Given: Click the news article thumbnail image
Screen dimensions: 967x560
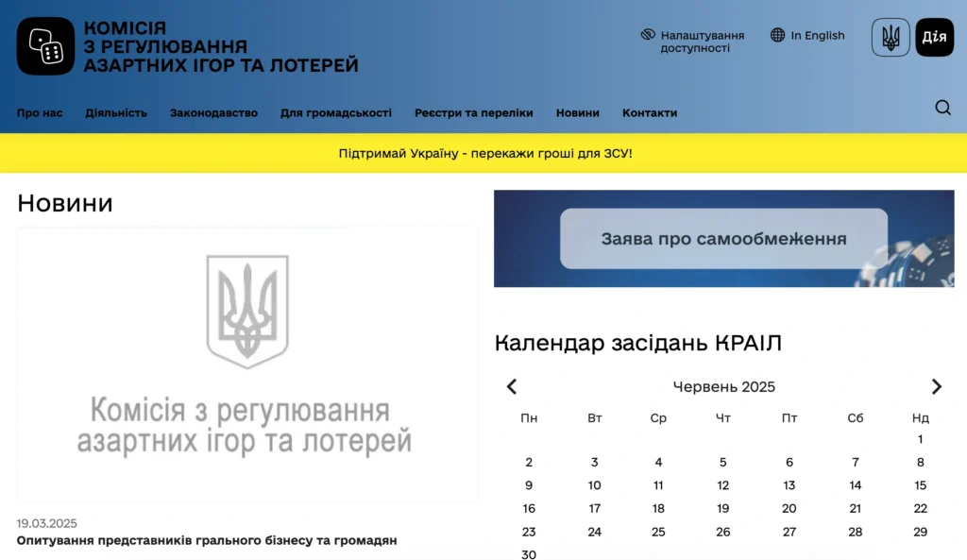Looking at the screenshot, I should pos(247,365).
